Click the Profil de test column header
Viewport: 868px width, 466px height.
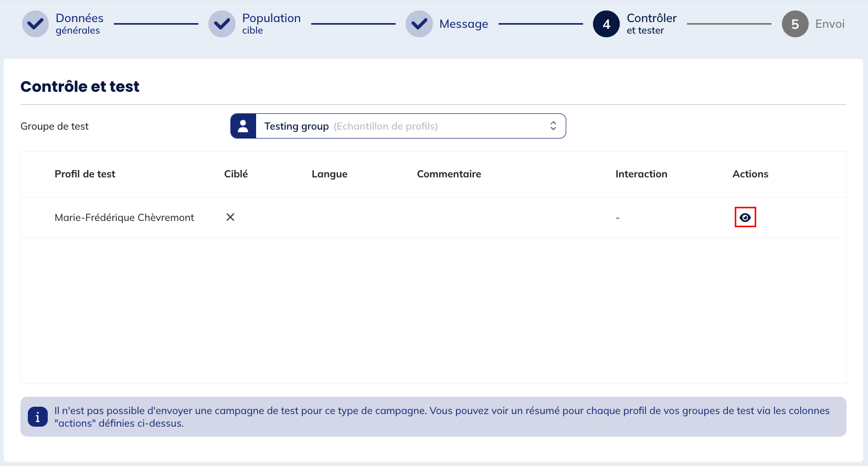(x=85, y=174)
